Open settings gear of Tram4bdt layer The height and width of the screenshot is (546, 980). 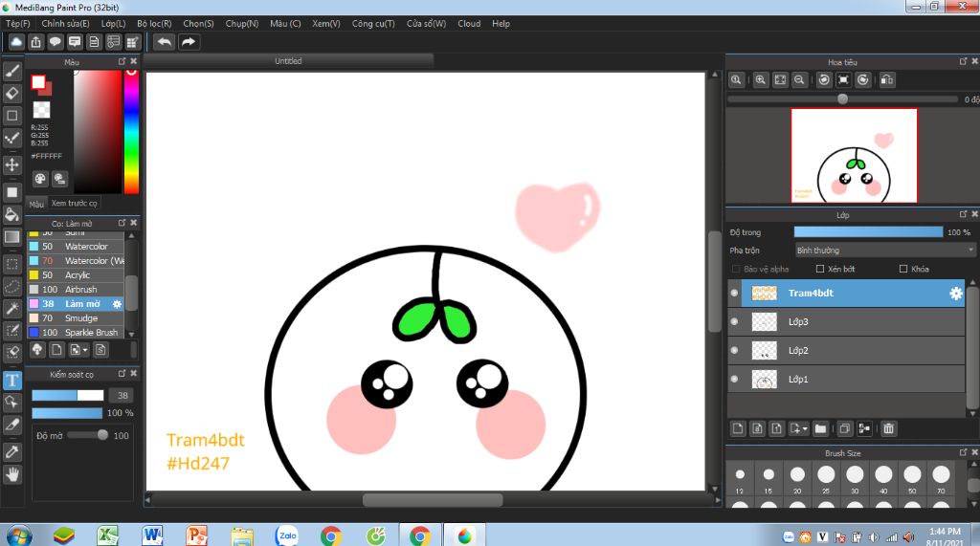[956, 294]
